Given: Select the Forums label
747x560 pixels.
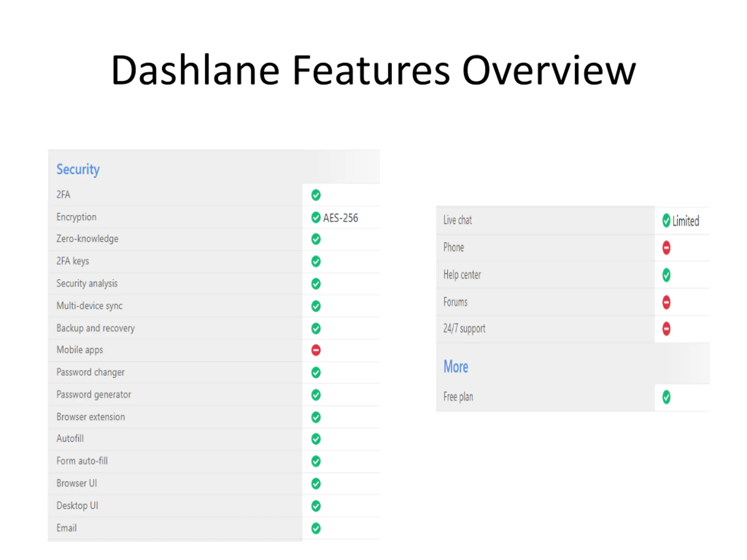Looking at the screenshot, I should (x=455, y=302).
